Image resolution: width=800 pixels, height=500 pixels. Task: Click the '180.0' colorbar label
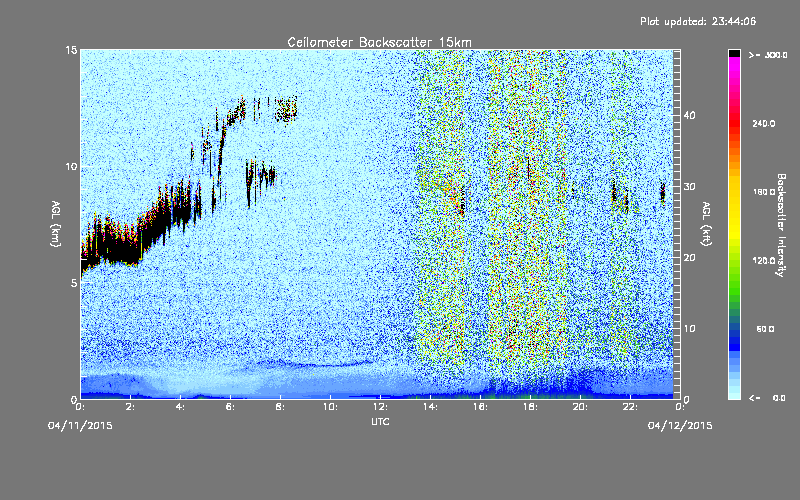tap(764, 192)
